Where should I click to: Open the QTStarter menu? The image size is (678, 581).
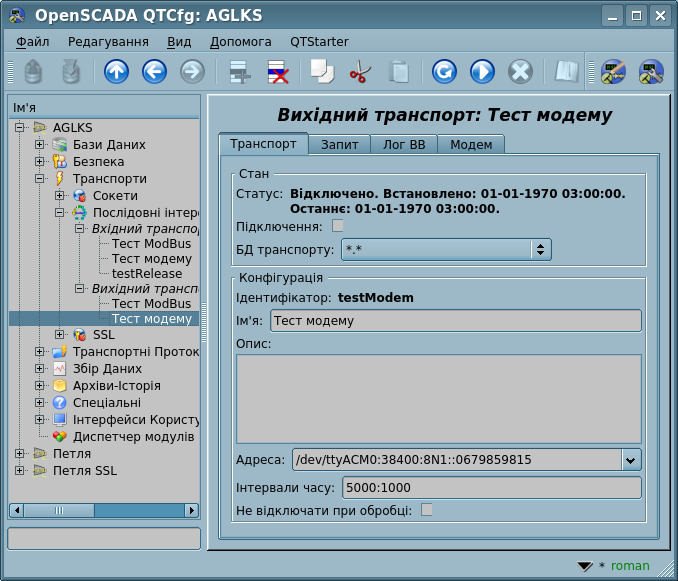tap(319, 42)
